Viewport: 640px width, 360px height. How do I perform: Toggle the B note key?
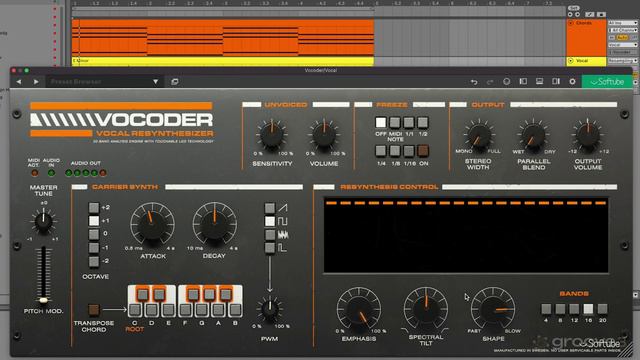[x=235, y=310]
